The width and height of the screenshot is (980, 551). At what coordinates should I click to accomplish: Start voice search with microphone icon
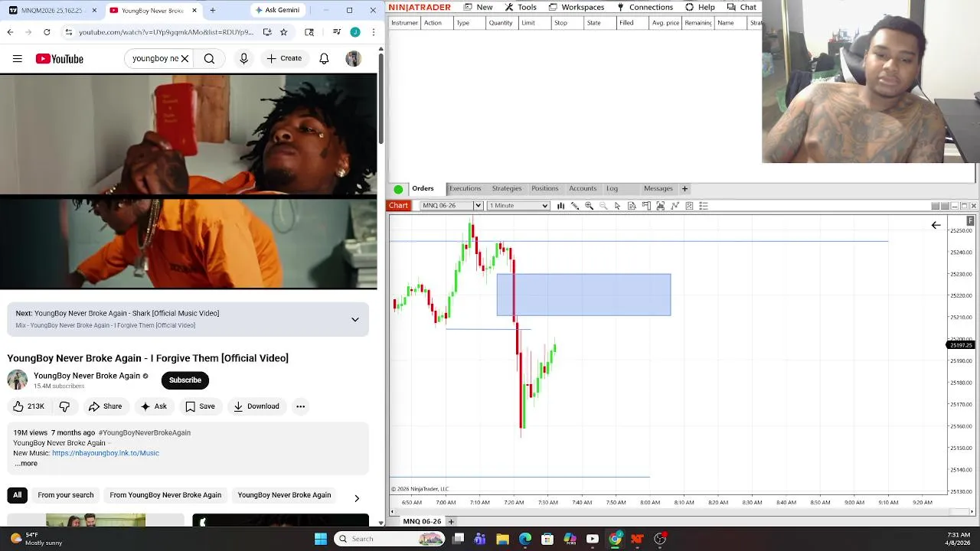tap(243, 58)
